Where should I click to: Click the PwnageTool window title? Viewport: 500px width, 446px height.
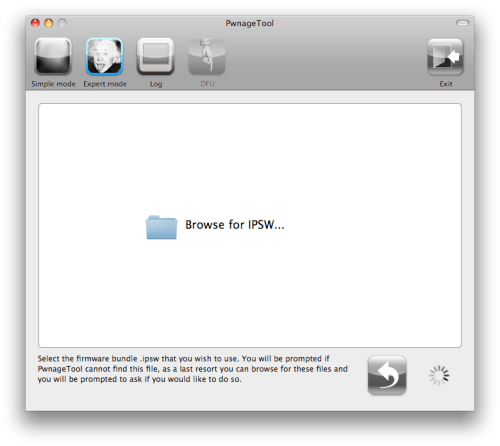pyautogui.click(x=250, y=23)
